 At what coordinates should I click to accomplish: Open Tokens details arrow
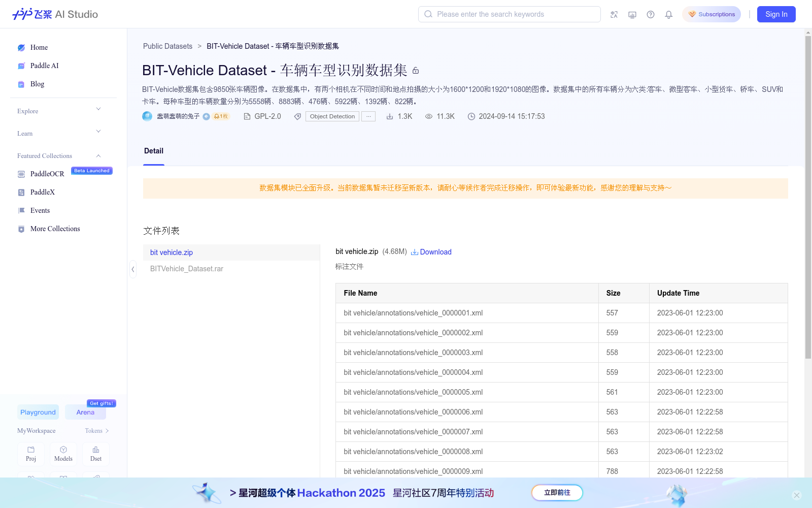[107, 431]
